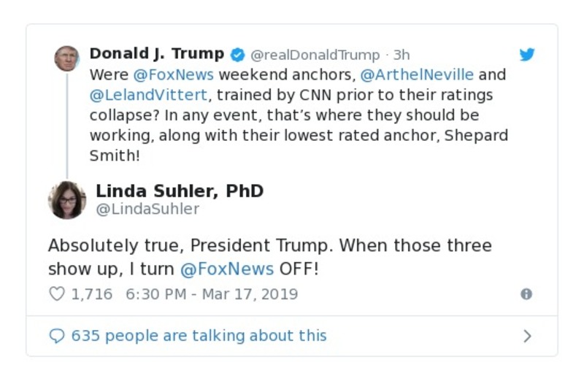The image size is (584, 392).
Task: Click @FoxNews mention in Trump's tweet
Action: 173,74
